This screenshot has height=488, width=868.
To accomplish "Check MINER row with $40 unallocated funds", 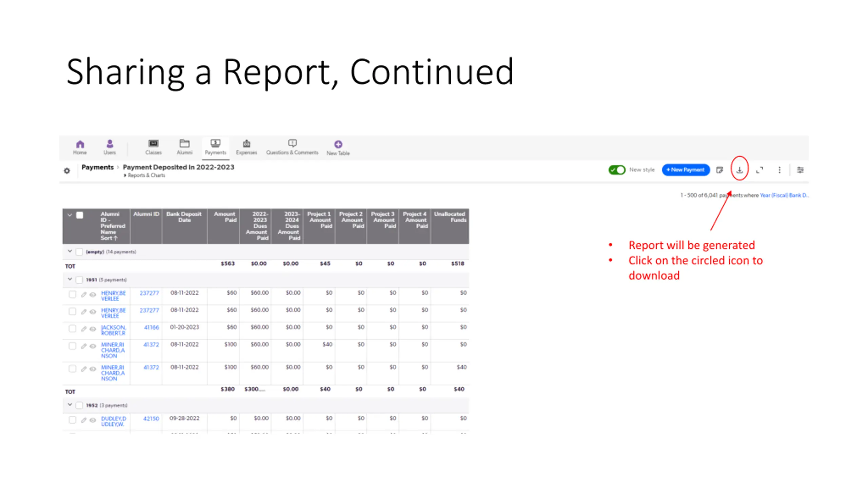I will (x=72, y=369).
